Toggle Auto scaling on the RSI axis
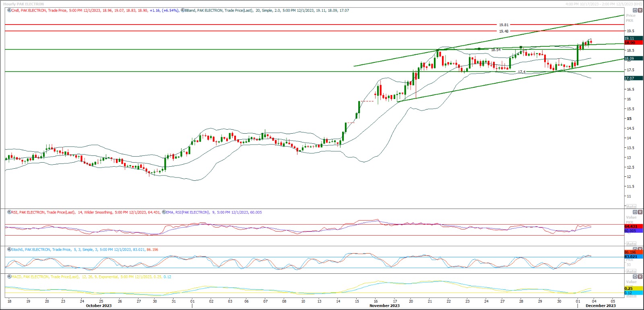 coord(631,244)
